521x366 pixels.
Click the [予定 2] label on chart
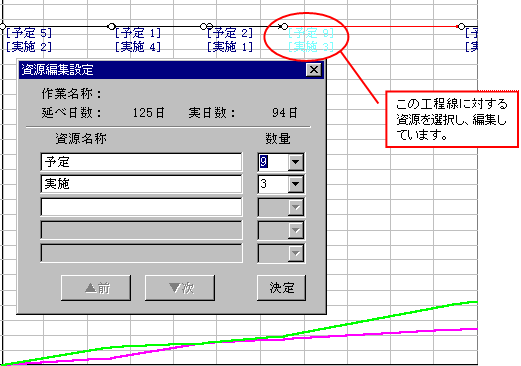pyautogui.click(x=230, y=33)
